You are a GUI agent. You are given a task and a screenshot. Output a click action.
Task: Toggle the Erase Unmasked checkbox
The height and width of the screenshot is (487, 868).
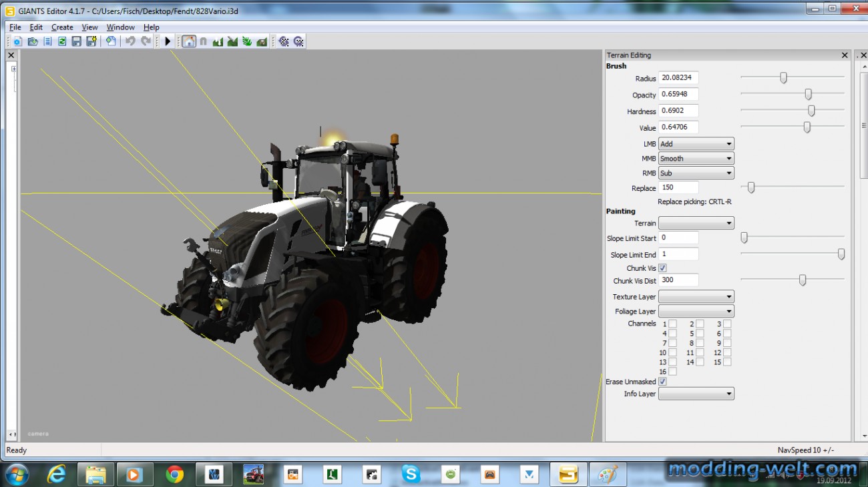pos(662,382)
